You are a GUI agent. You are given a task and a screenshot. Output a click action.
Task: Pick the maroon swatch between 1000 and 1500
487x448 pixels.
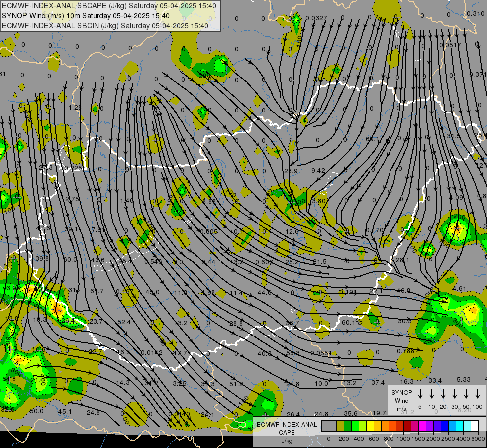[407, 426]
